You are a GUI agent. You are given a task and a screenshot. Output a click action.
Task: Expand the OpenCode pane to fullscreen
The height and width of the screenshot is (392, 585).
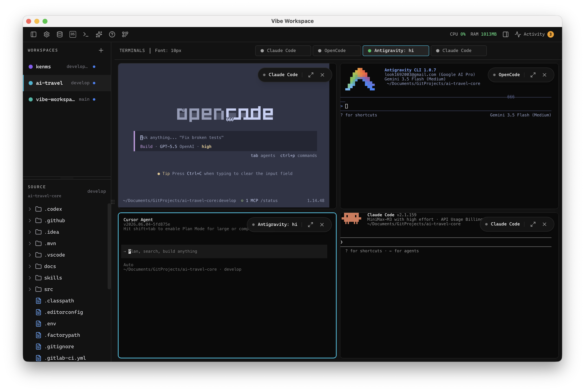tap(533, 75)
